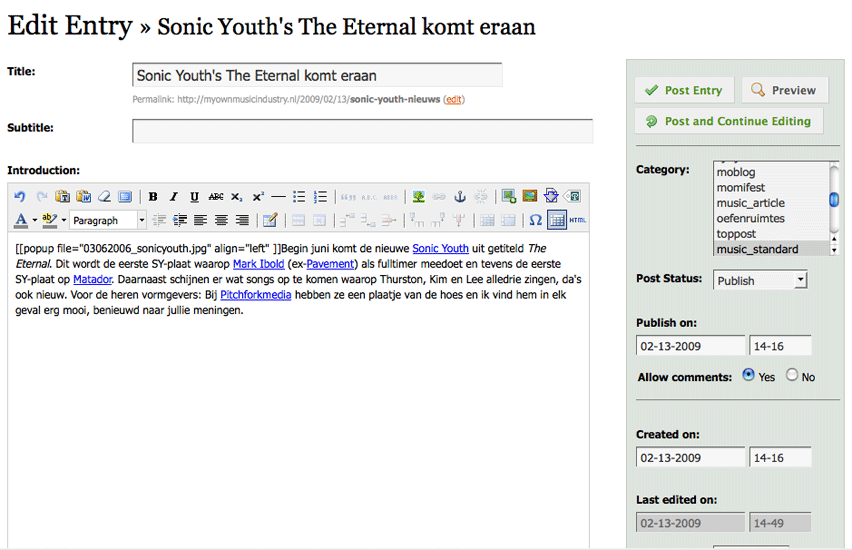Apply strikethrough (ABC) formatting

216,197
